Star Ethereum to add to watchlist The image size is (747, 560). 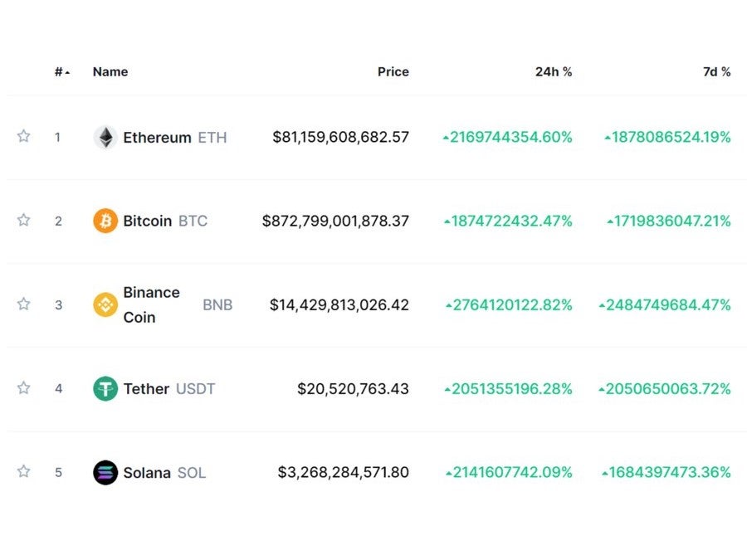click(24, 136)
